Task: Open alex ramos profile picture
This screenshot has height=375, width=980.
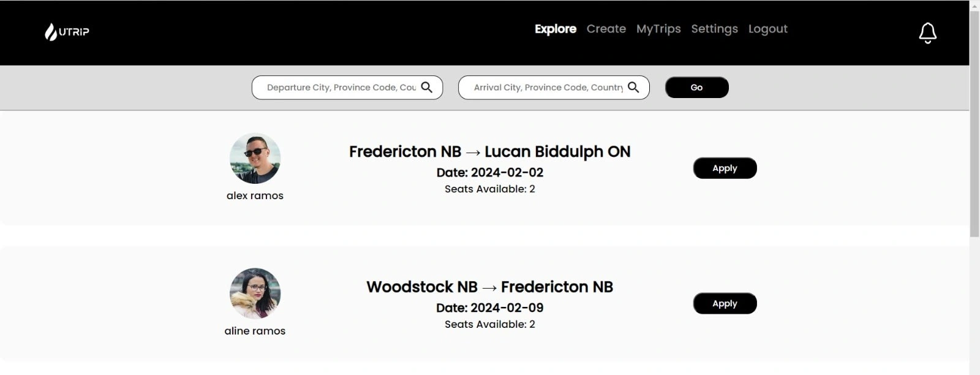Action: click(255, 158)
